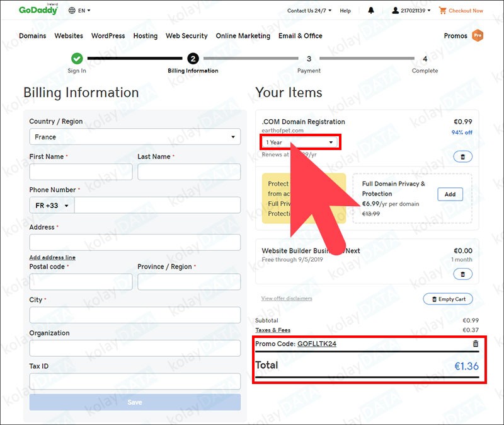The width and height of the screenshot is (504, 425).
Task: Click the 94% off discount text
Action: coord(462,132)
